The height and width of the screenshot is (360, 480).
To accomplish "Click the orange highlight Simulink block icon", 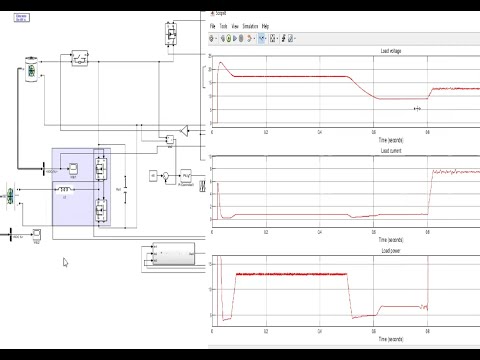I will coord(249,39).
